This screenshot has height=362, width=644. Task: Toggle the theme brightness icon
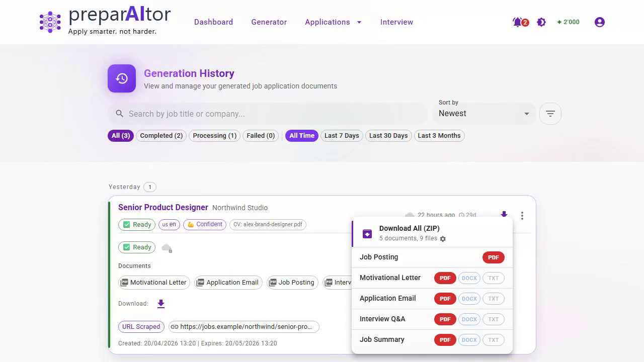pyautogui.click(x=541, y=22)
